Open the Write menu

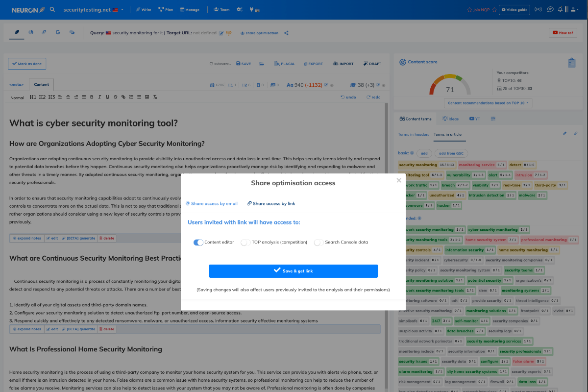[x=144, y=9]
